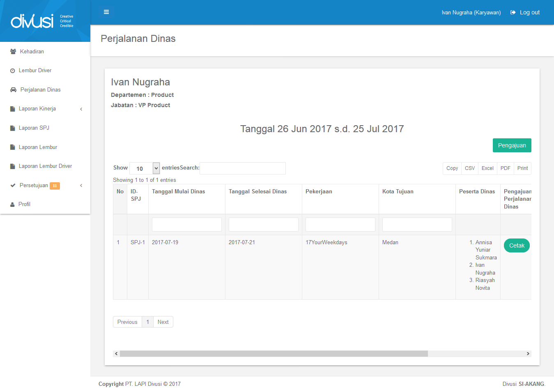Click the Kota Tujuan filter field
The image size is (554, 392).
[417, 225]
